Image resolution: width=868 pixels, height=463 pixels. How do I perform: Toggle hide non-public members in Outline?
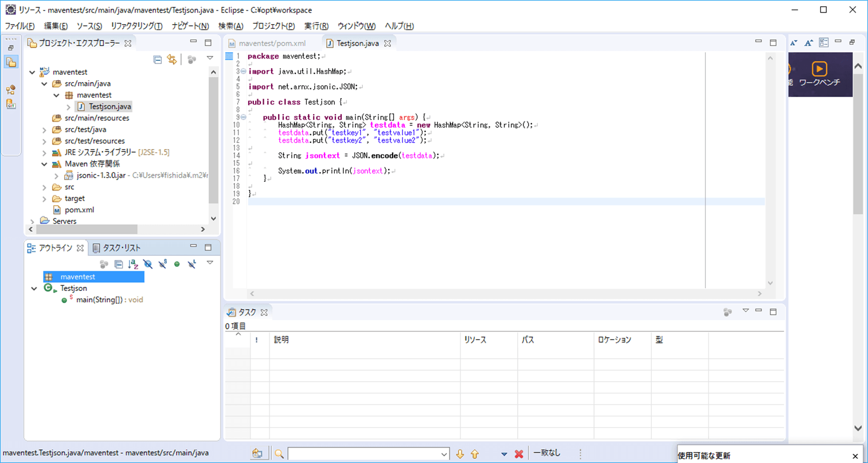177,264
